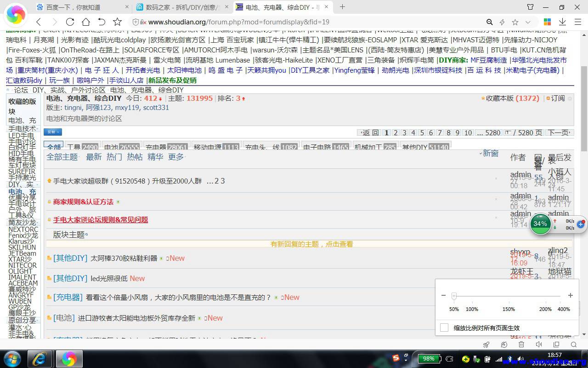The width and height of the screenshot is (588, 368).
Task: Switch to 百度一下 tab
Action: [x=80, y=7]
